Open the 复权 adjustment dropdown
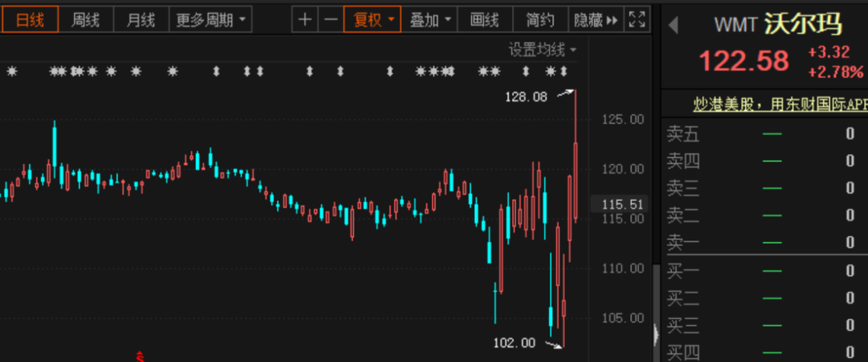The image size is (868, 362). [373, 20]
